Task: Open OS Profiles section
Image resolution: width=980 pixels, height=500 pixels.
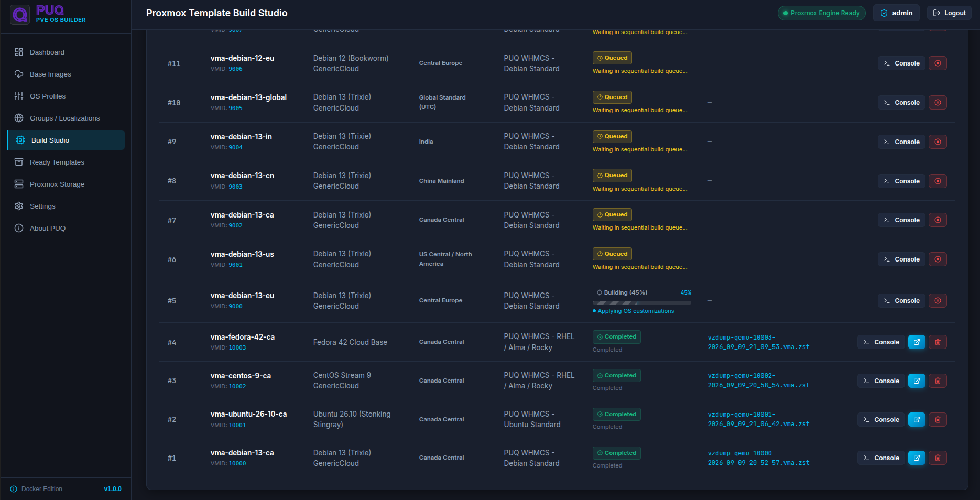Action: click(66, 96)
